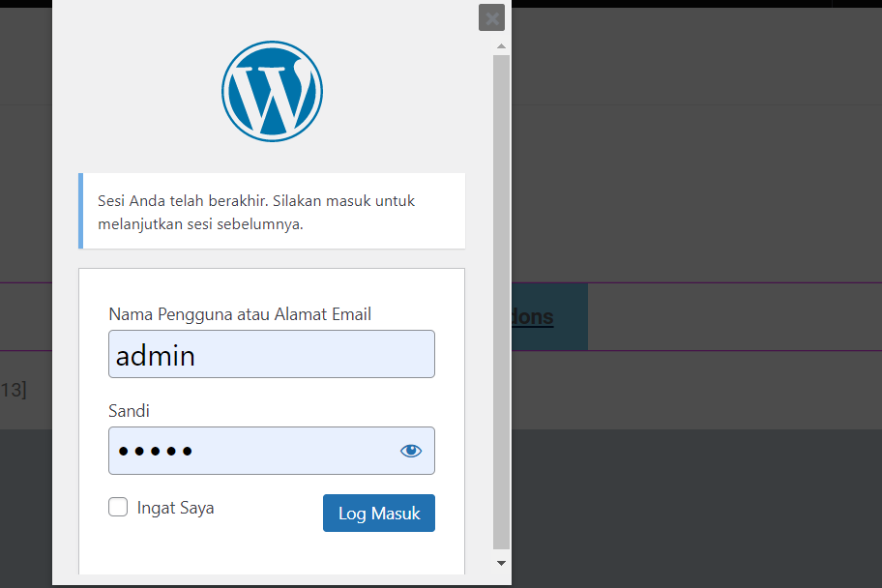
Task: Click the scrollbar up arrow
Action: (x=501, y=46)
